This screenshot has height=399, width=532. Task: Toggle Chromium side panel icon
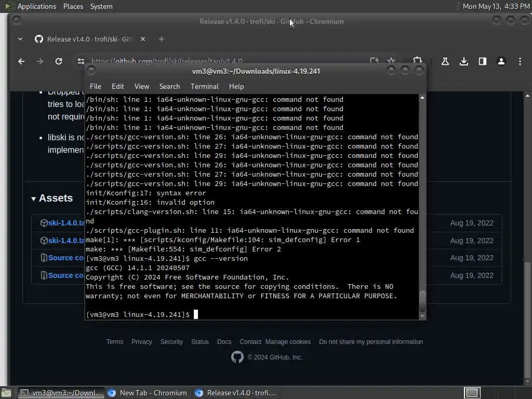click(483, 61)
